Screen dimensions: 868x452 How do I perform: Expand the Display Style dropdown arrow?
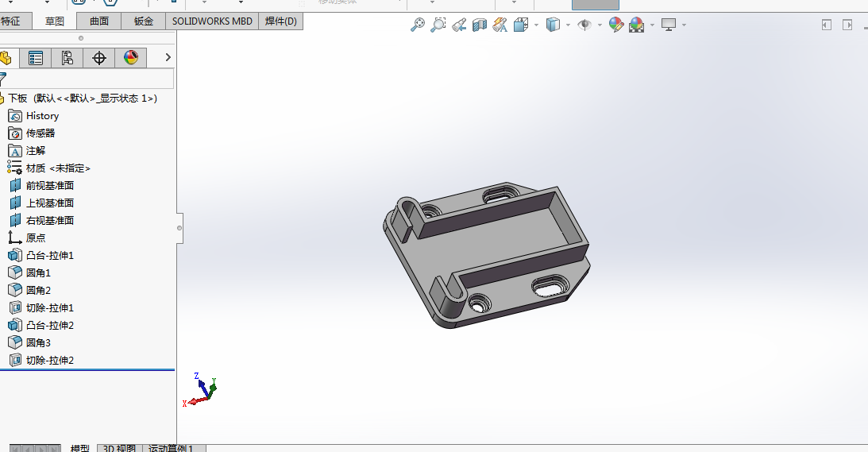tap(568, 25)
